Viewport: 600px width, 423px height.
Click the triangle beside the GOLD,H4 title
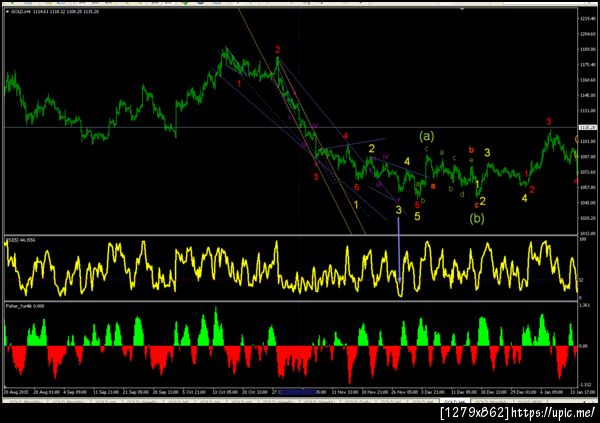[8, 12]
